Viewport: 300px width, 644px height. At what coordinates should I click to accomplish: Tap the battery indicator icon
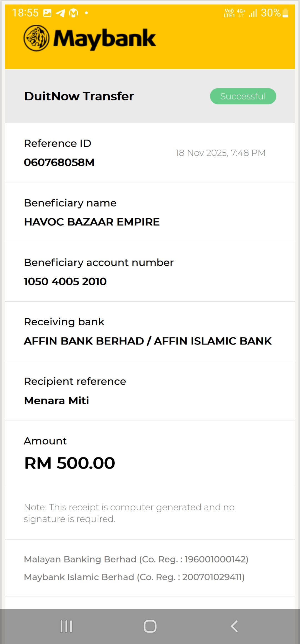point(285,13)
